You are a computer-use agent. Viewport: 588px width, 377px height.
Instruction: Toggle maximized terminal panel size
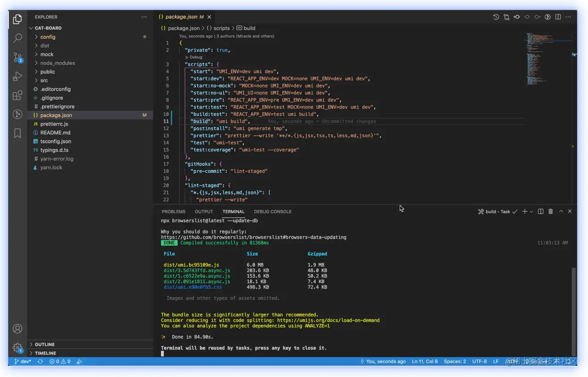561,211
